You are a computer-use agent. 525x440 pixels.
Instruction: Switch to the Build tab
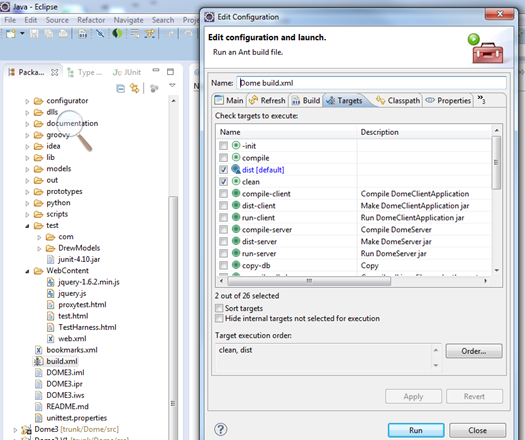(306, 100)
